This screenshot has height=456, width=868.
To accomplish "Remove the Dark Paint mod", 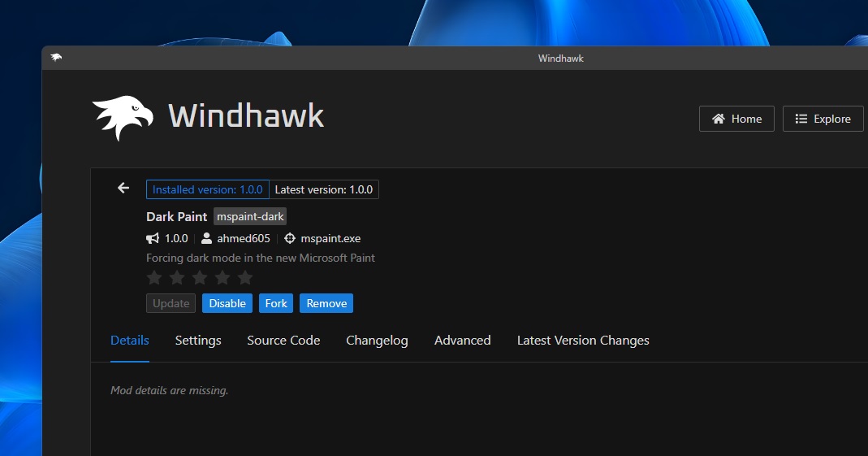I will [x=326, y=303].
